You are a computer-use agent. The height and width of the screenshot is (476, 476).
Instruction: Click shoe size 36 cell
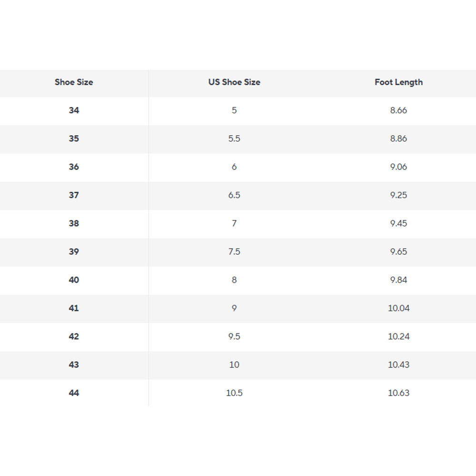(x=74, y=167)
